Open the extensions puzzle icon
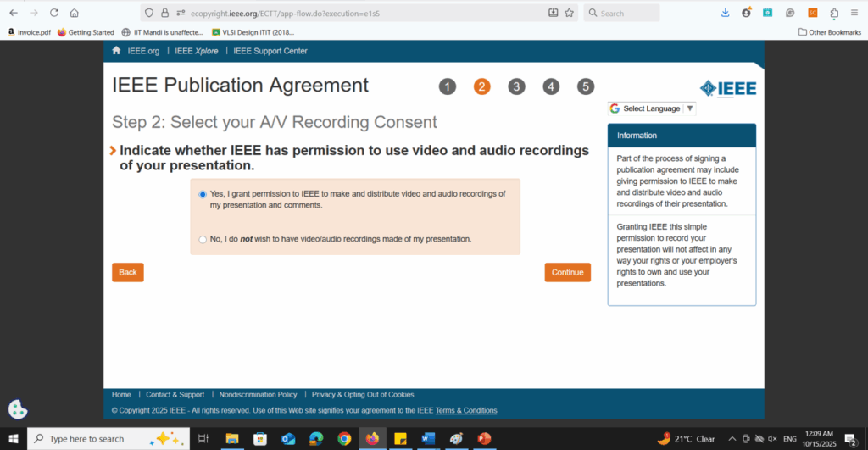 (x=834, y=13)
